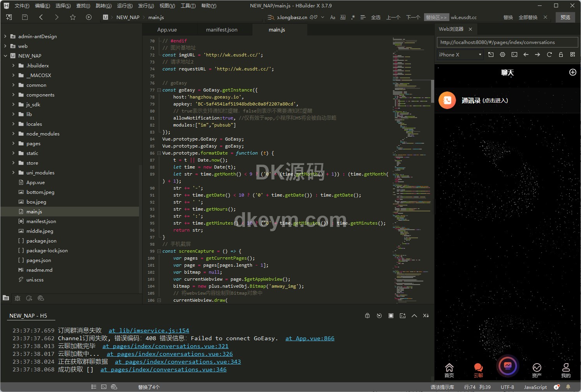Save the file with the floppy disk icon
The height and width of the screenshot is (392, 581).
pyautogui.click(x=25, y=17)
